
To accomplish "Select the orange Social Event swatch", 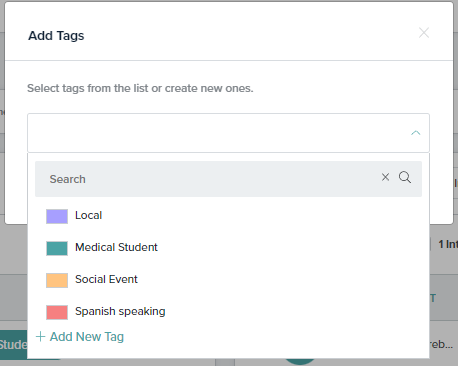I will coord(57,280).
